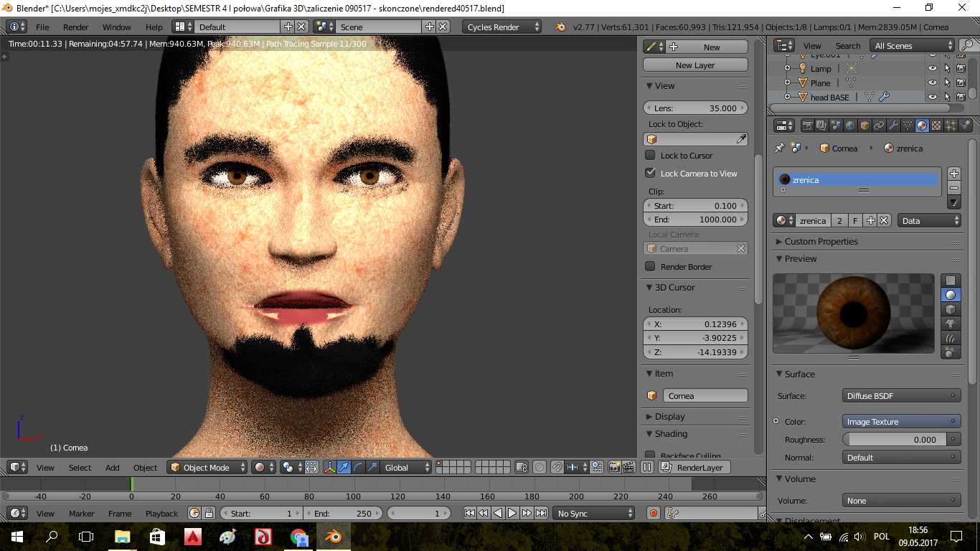Open the Render Layers properties tab

[821, 126]
